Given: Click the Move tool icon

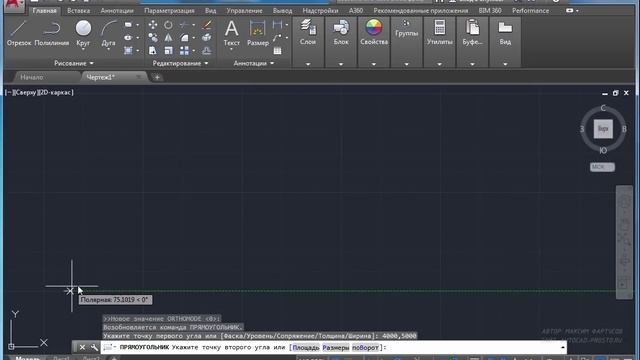Looking at the screenshot, I should point(153,25).
